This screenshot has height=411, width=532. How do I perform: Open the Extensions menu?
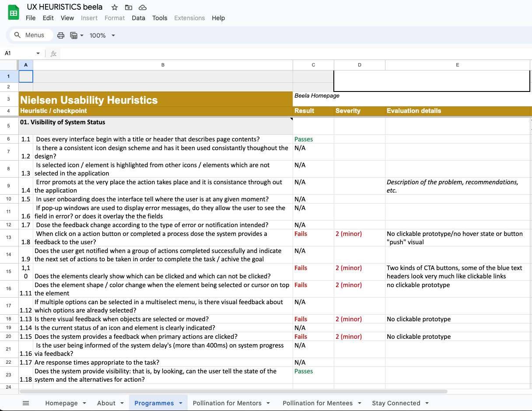pos(189,18)
